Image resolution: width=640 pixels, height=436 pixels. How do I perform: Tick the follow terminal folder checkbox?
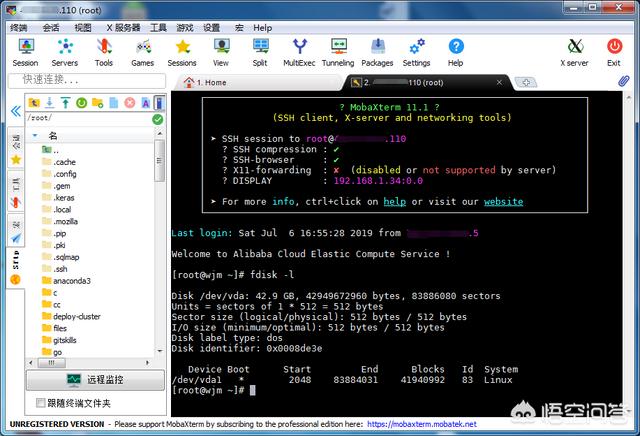40,403
